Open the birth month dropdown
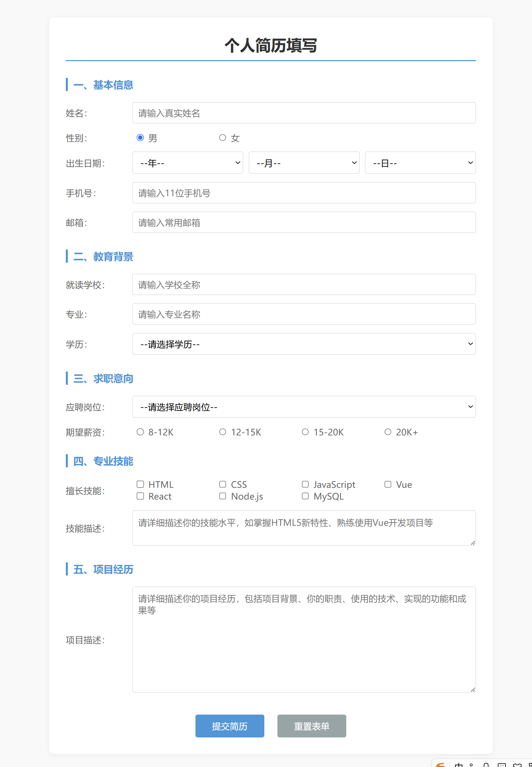 pos(304,163)
